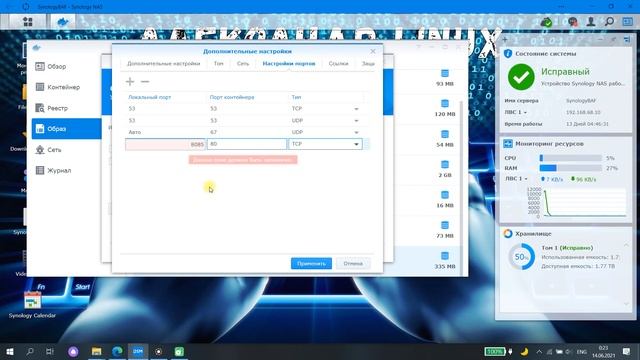The width and height of the screenshot is (640, 360).
Task: Switch to Дополнительные настройки tab
Action: 164,64
